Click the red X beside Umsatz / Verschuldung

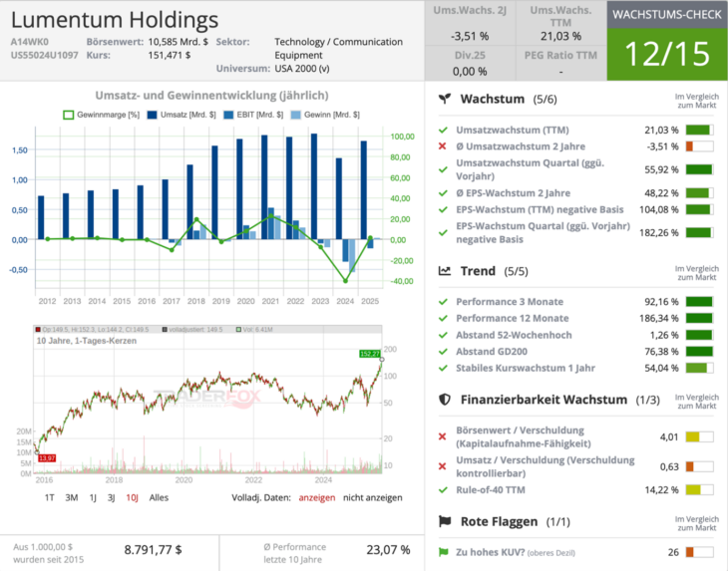[443, 466]
